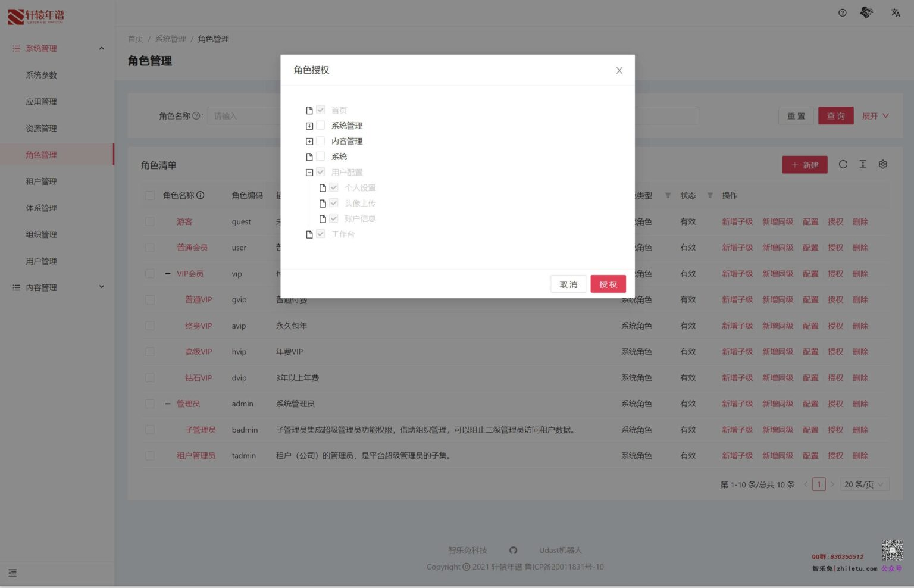Click the 账户信息 file icon in tree

(x=323, y=218)
